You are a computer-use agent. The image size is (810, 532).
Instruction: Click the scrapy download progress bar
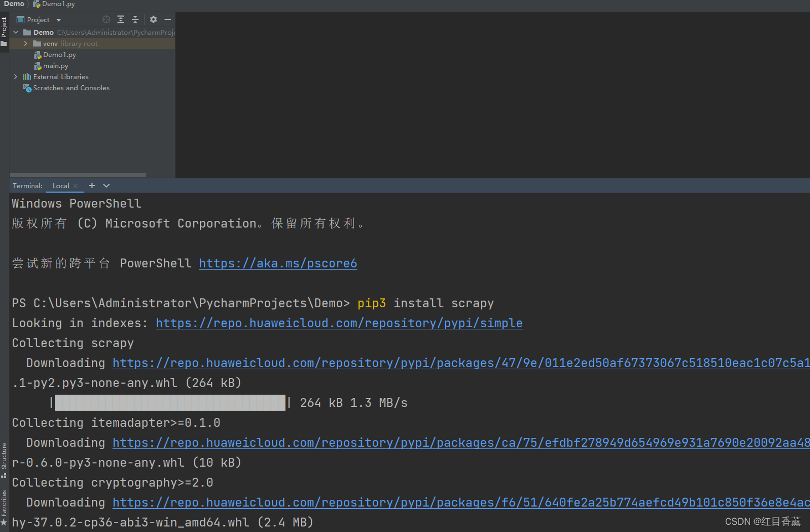[170, 402]
